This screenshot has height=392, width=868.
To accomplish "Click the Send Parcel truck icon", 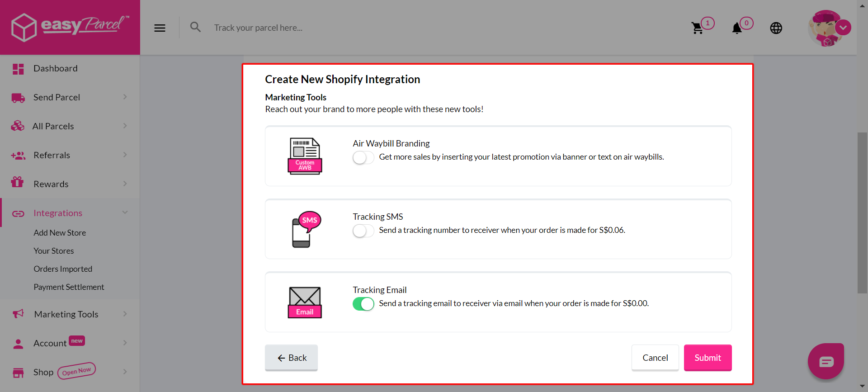I will click(18, 98).
